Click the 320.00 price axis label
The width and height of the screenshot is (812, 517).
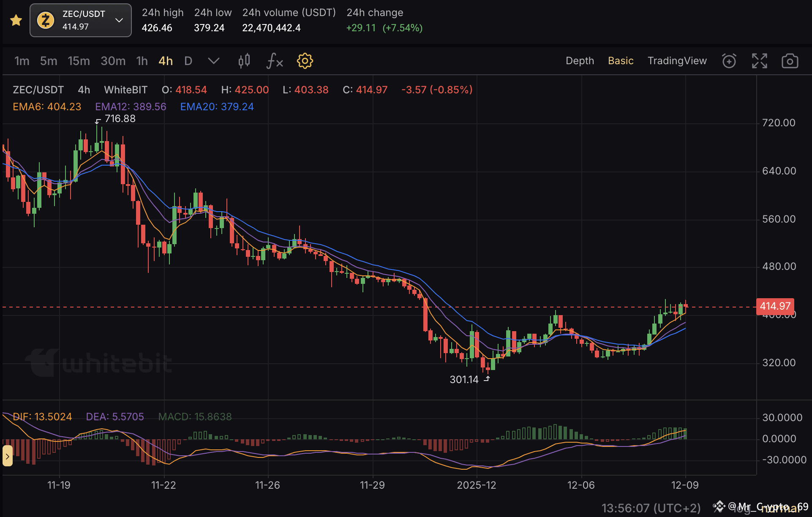pyautogui.click(x=779, y=363)
